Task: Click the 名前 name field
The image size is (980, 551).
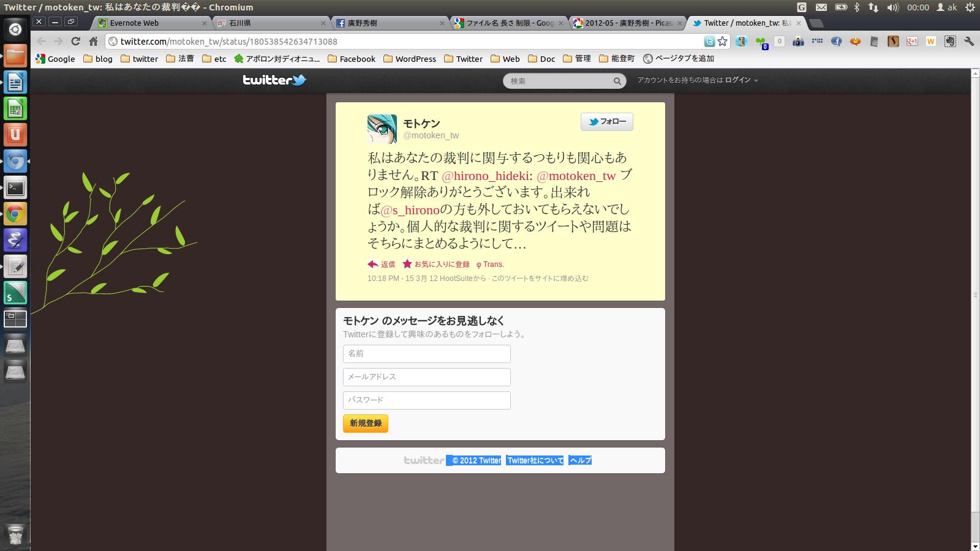Action: pos(427,354)
